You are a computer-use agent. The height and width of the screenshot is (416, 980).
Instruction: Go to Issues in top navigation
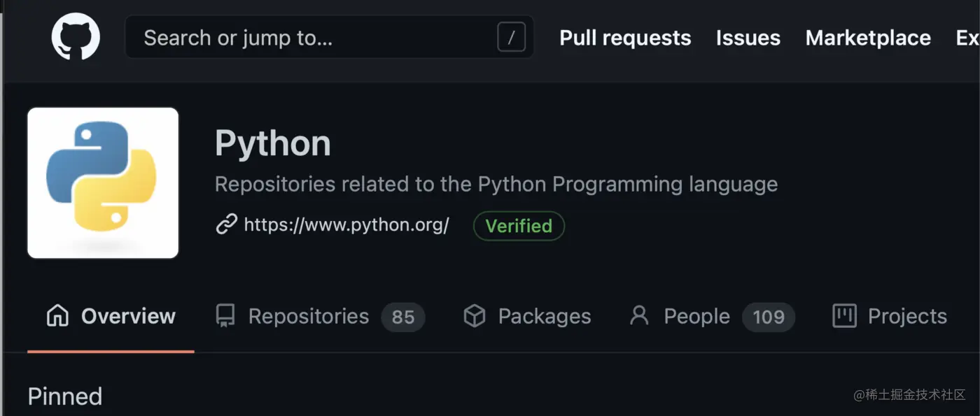[x=748, y=38]
